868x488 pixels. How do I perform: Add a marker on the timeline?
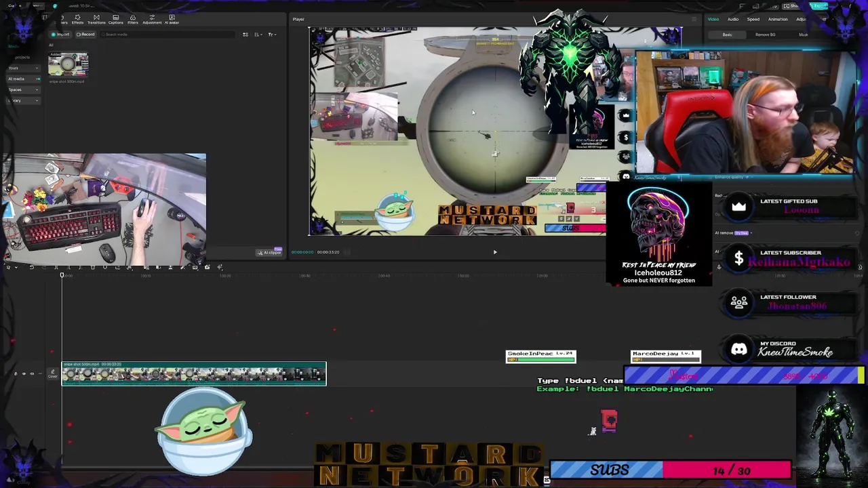click(x=104, y=267)
